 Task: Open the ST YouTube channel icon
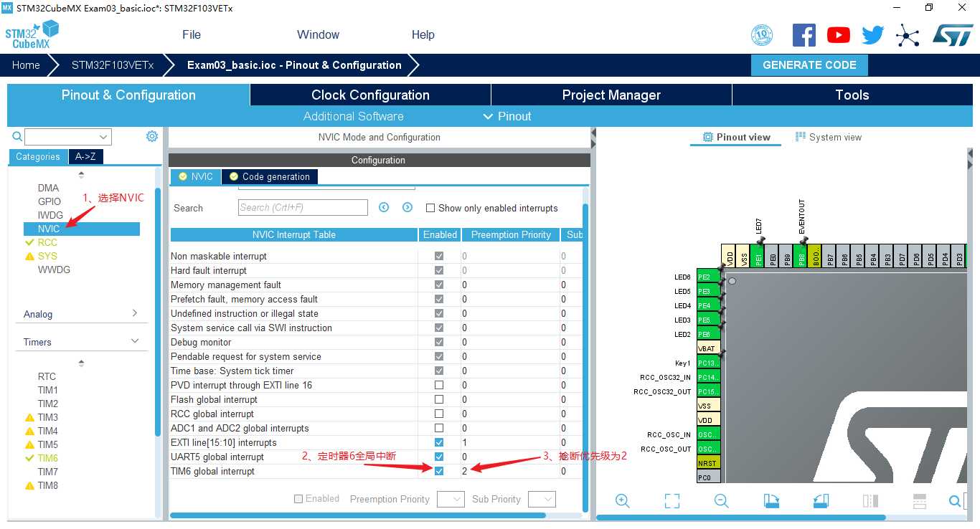tap(838, 35)
